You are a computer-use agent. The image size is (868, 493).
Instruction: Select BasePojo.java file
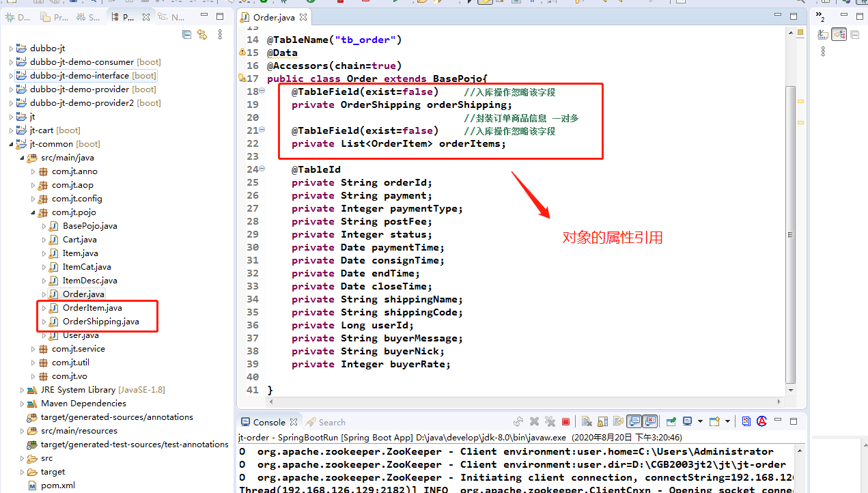pos(90,226)
